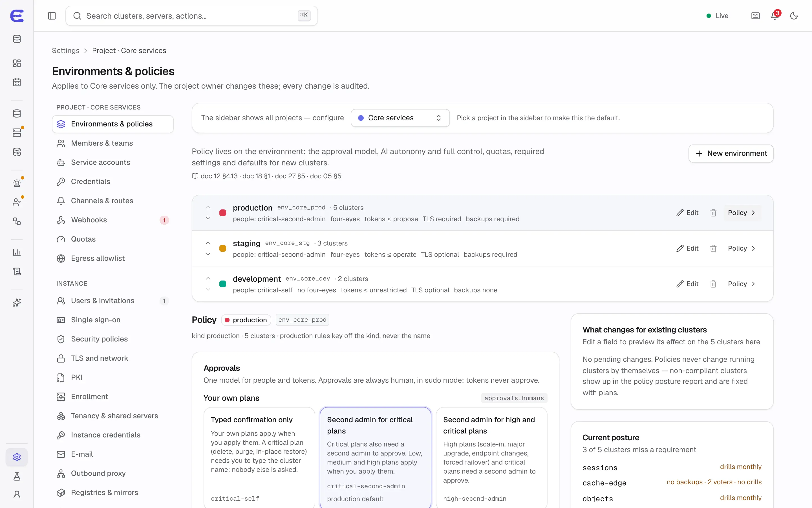The height and width of the screenshot is (508, 812).
Task: Click the app logo icon
Action: (17, 16)
